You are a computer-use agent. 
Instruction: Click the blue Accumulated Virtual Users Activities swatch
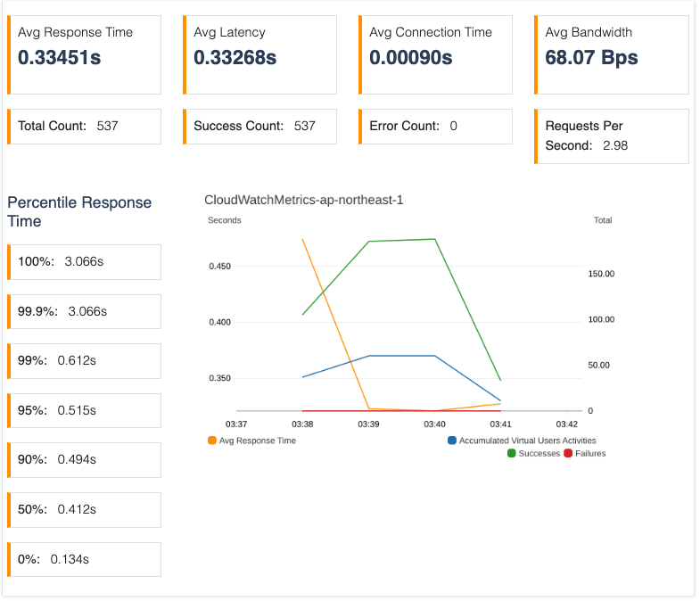coord(452,440)
